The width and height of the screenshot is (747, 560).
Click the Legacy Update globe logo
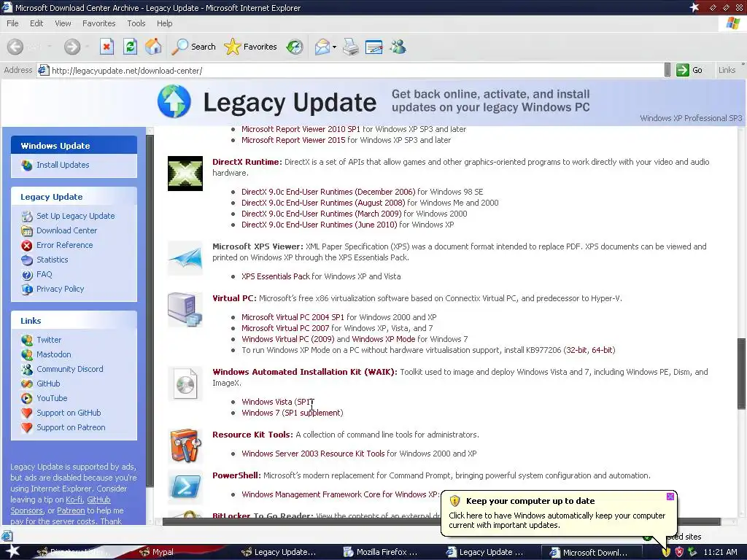tap(174, 101)
